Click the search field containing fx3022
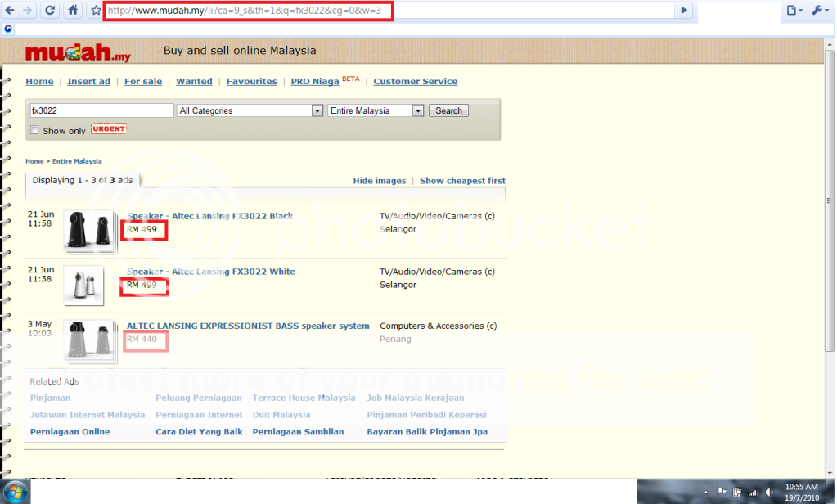 (101, 110)
